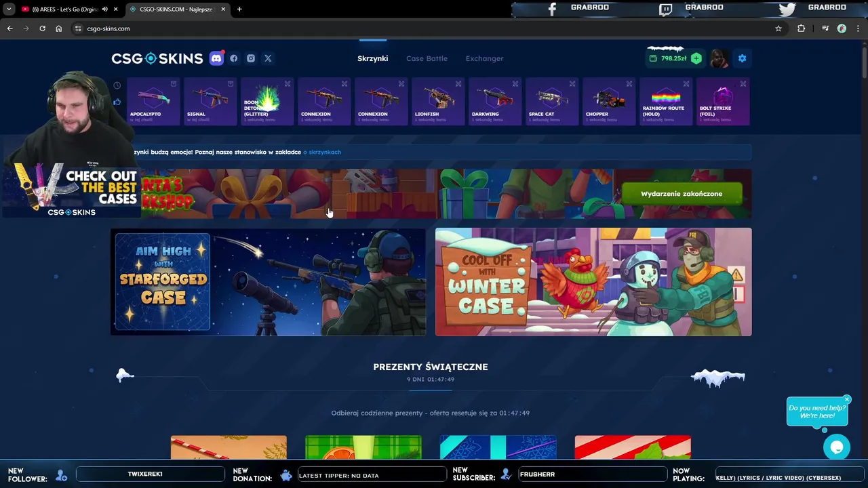
Task: Click the battle icon on Darkwing card
Action: point(515,84)
